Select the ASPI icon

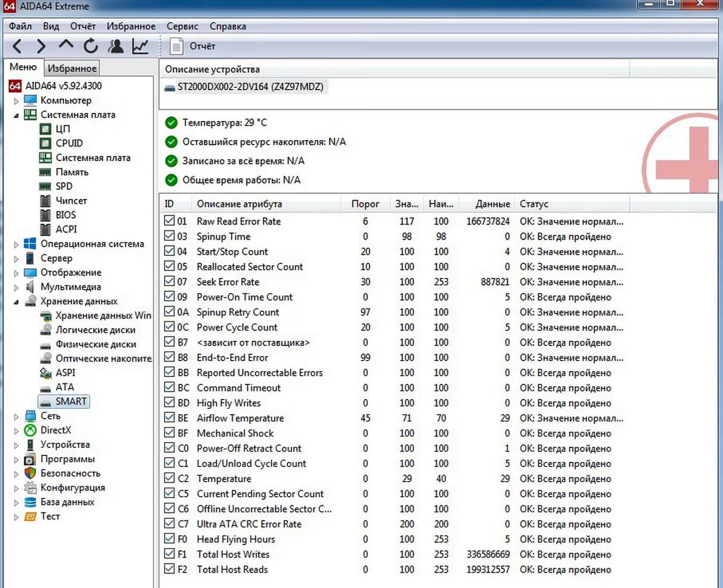coord(45,373)
